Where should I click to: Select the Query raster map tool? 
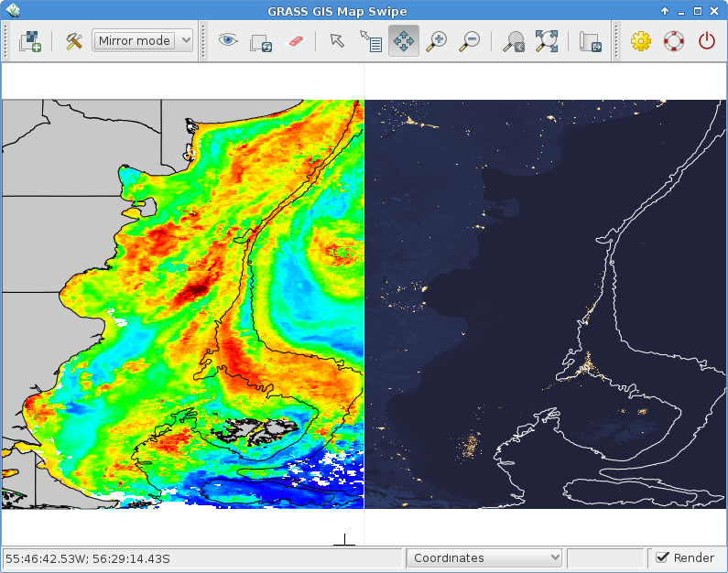point(370,41)
